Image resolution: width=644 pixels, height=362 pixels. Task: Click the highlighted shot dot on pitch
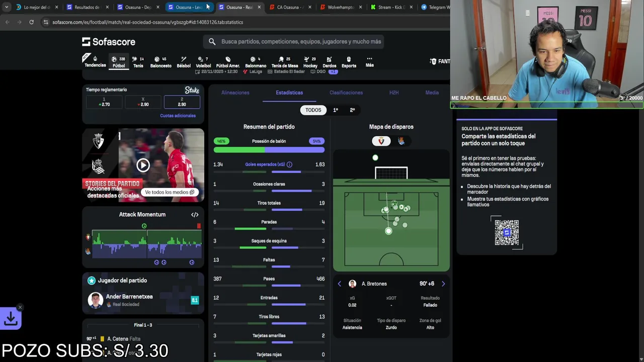pyautogui.click(x=388, y=231)
